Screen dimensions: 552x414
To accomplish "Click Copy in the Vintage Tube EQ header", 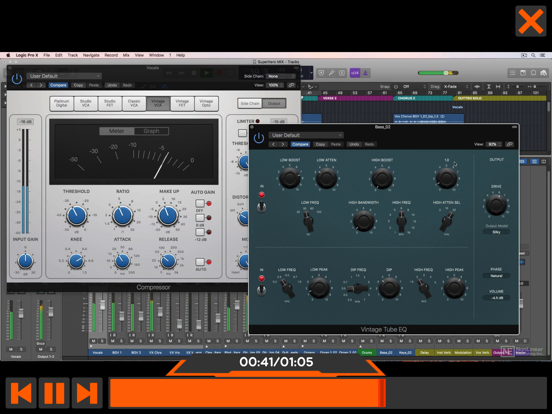I will point(320,144).
